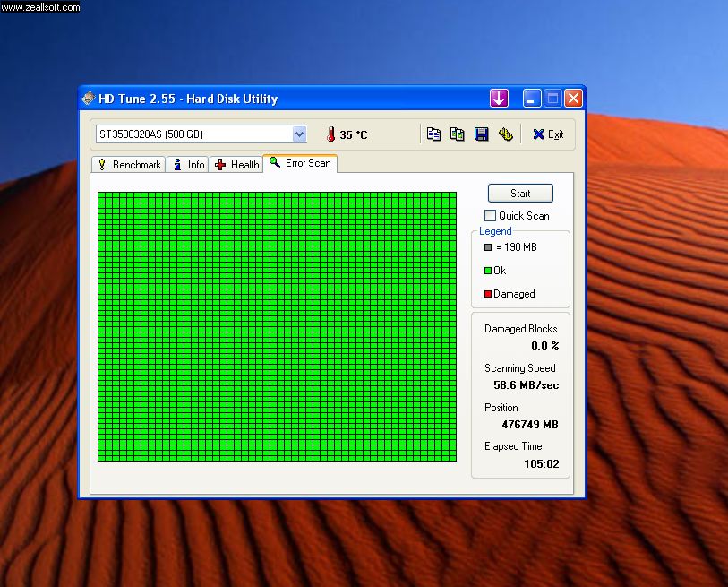Image resolution: width=728 pixels, height=587 pixels.
Task: Click the Exit button with X icon
Action: [548, 134]
